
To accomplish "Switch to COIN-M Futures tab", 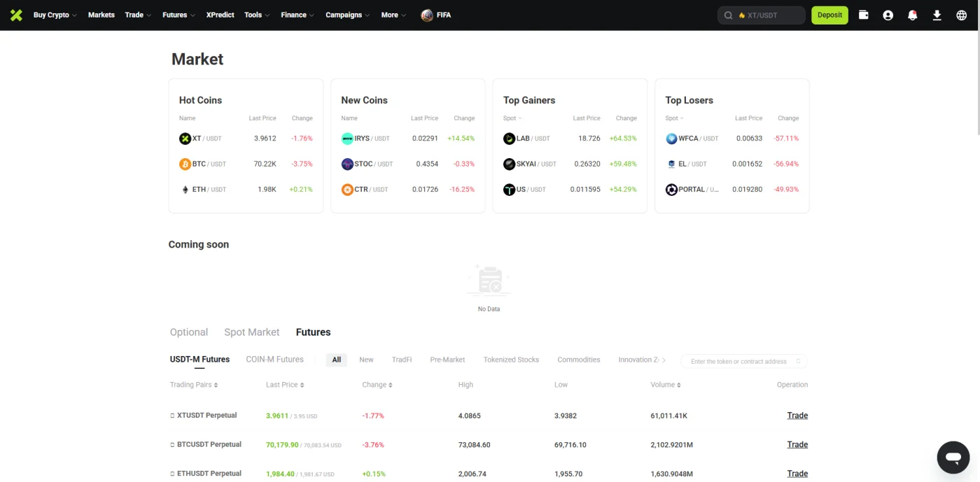I will 275,360.
